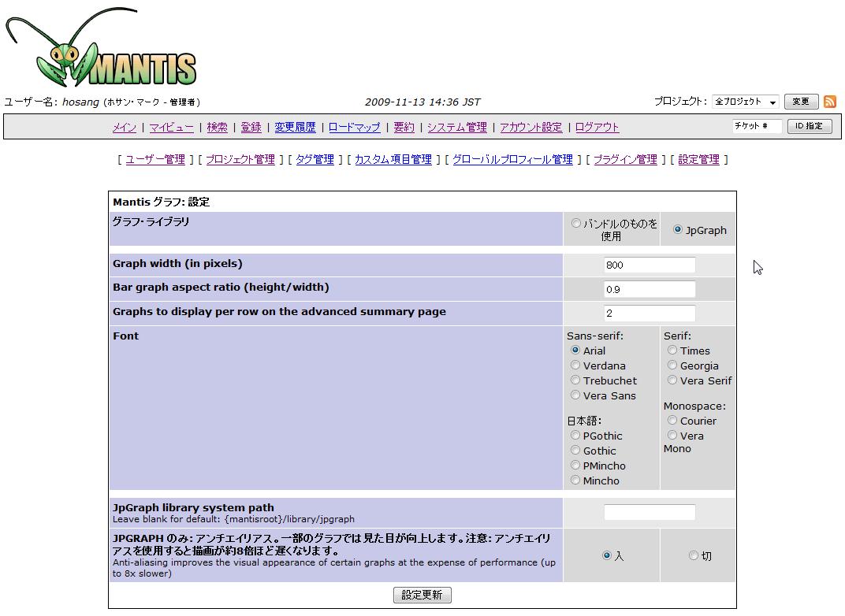Switch to プラグイン管理 section
This screenshot has width=845, height=616.
tap(624, 159)
